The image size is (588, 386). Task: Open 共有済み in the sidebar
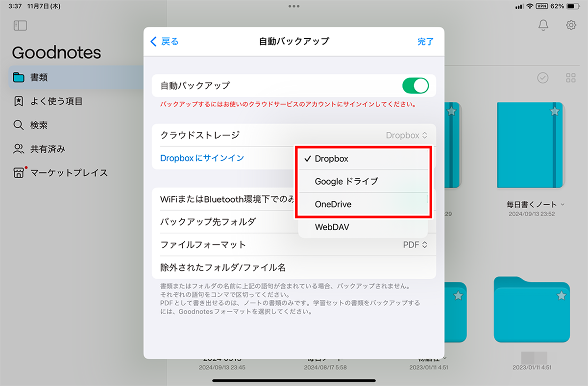tap(77, 149)
